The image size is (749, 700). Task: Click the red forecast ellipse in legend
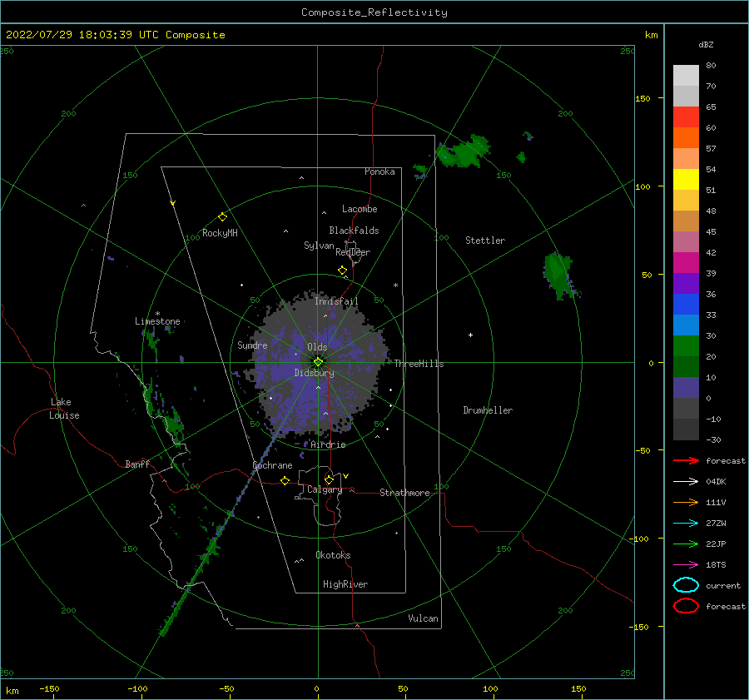point(686,606)
